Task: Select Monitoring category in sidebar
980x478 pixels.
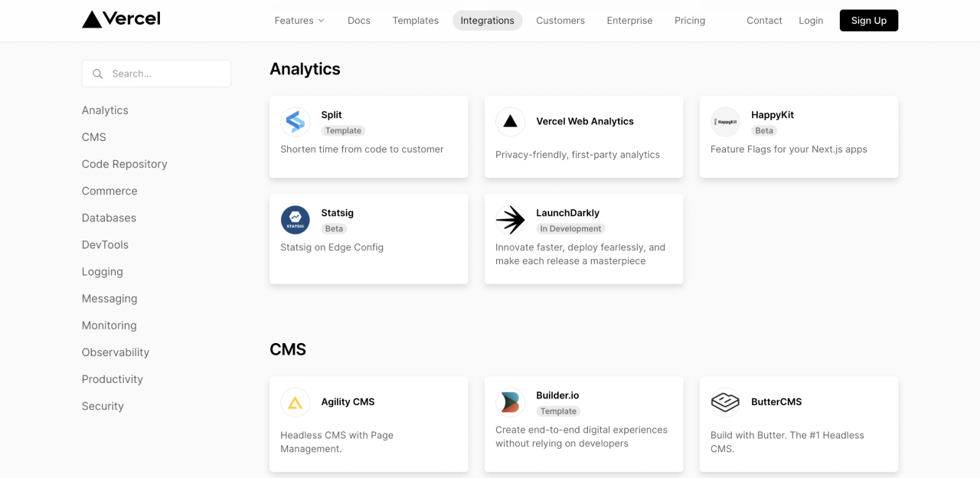Action: [x=109, y=325]
